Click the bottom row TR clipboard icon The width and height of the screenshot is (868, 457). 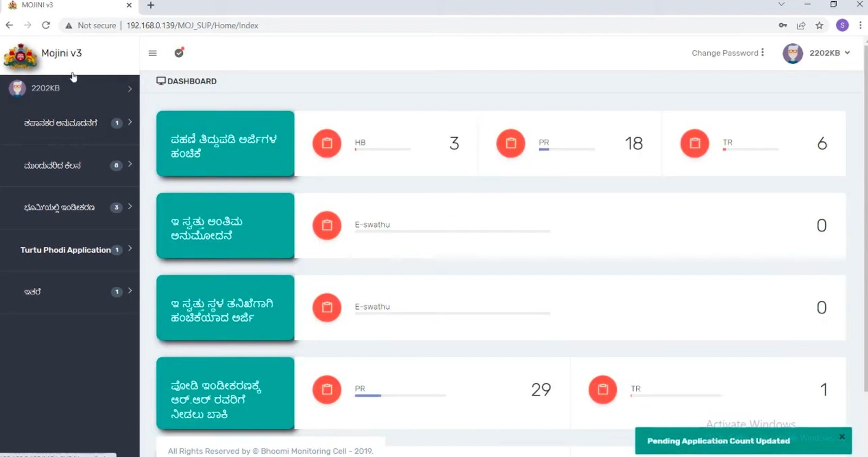(602, 389)
